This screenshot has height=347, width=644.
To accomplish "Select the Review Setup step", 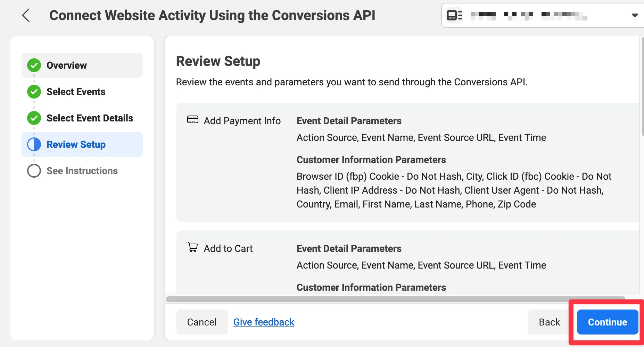I will (82, 144).
